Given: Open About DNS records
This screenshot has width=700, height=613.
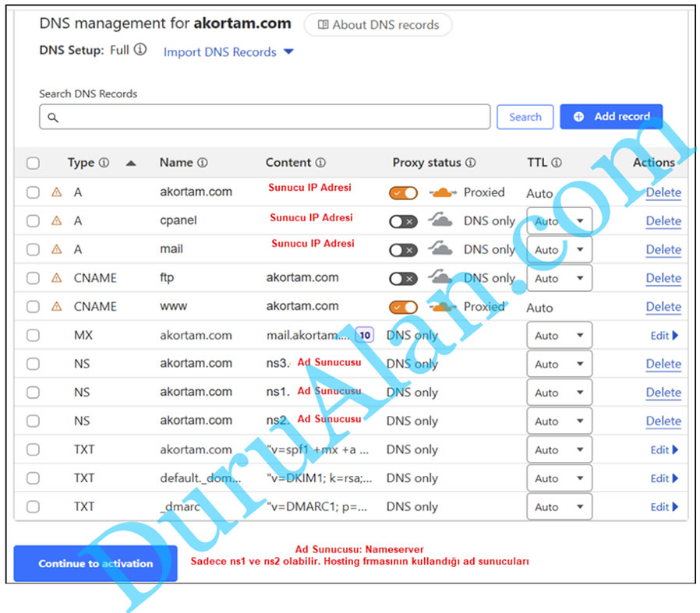Looking at the screenshot, I should click(378, 25).
